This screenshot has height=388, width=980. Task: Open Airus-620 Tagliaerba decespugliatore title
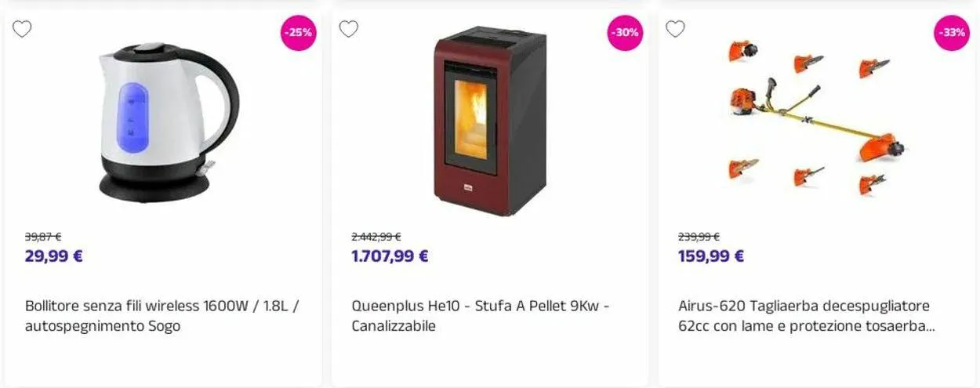(x=807, y=316)
